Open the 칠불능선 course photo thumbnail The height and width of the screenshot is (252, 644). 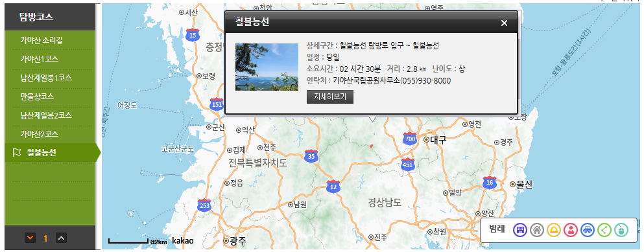point(267,67)
